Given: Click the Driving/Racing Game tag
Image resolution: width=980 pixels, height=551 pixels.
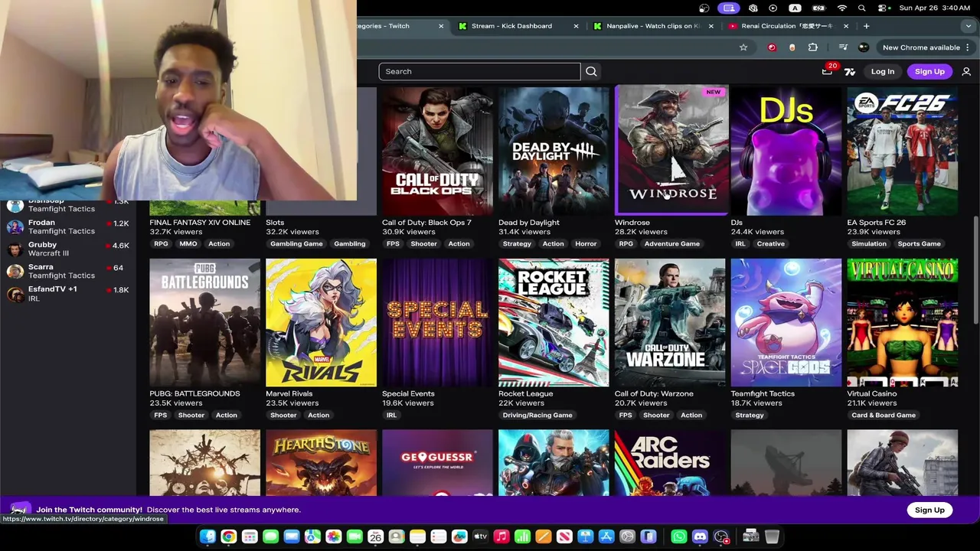Looking at the screenshot, I should point(537,416).
